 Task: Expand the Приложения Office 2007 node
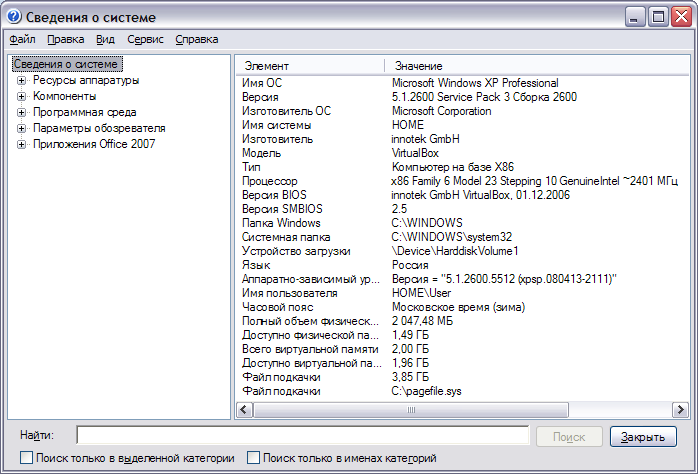(21, 145)
